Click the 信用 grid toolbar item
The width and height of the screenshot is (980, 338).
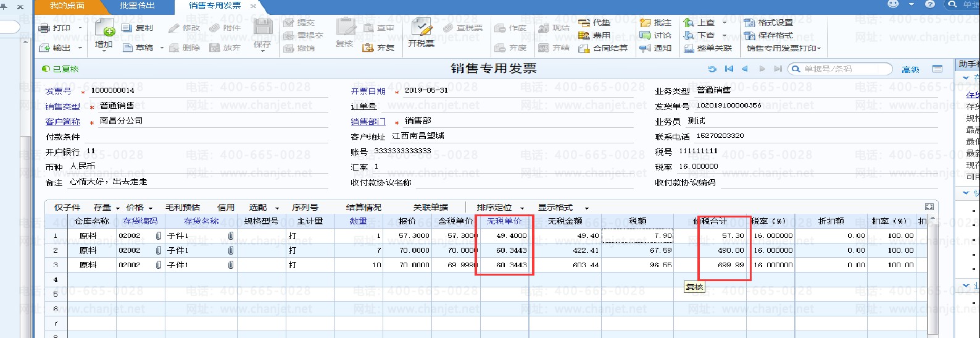[x=226, y=208]
